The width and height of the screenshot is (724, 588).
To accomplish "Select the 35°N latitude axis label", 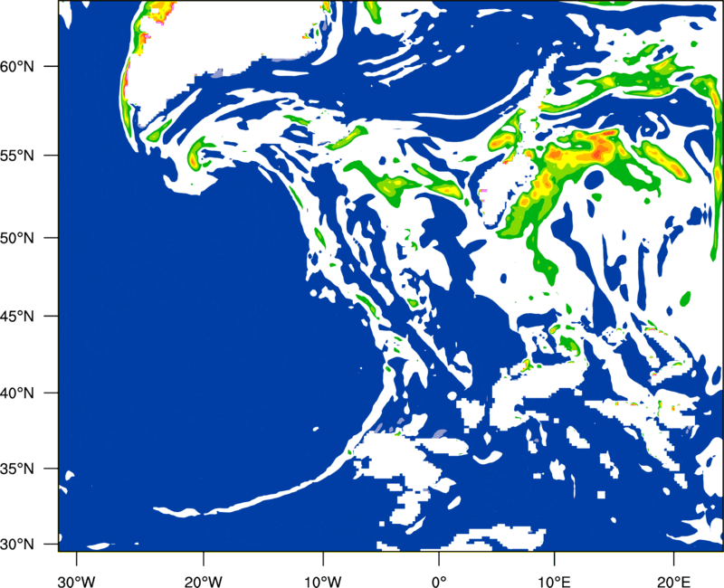I will pos(17,469).
